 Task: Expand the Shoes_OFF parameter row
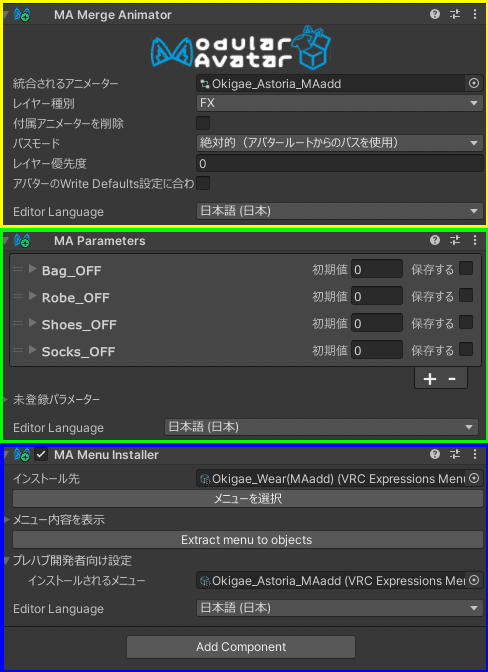point(33,323)
